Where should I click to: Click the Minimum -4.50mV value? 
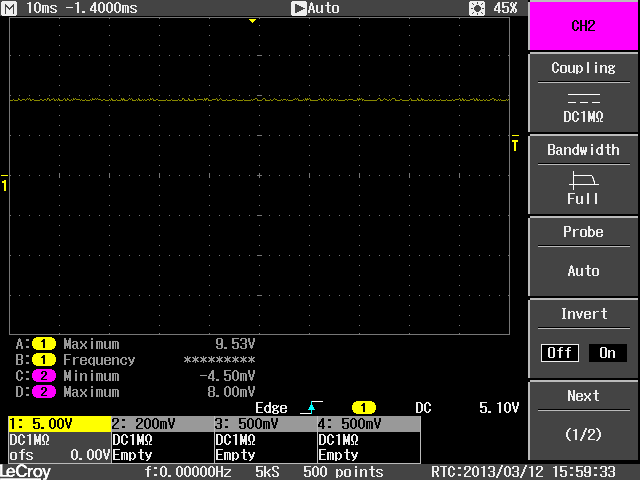click(227, 376)
